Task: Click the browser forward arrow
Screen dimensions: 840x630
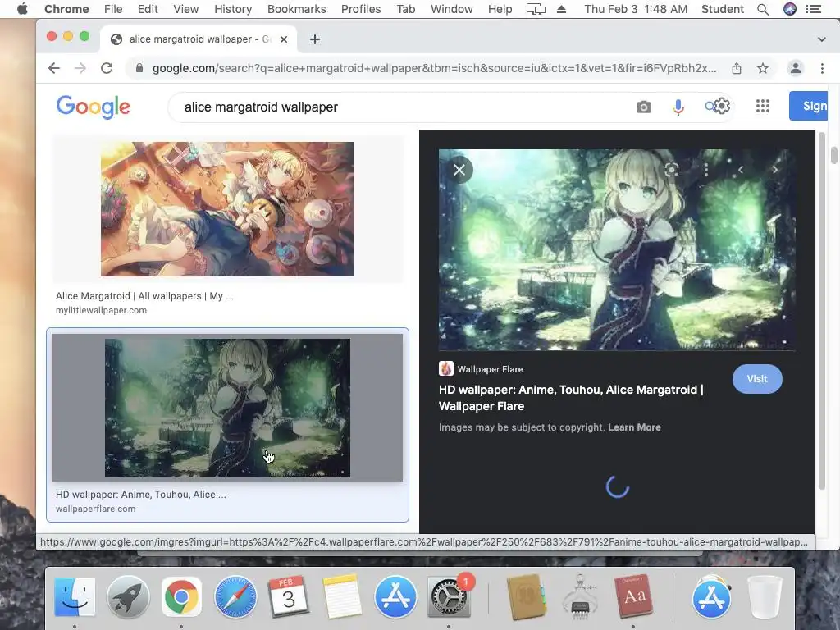Action: 80,68
